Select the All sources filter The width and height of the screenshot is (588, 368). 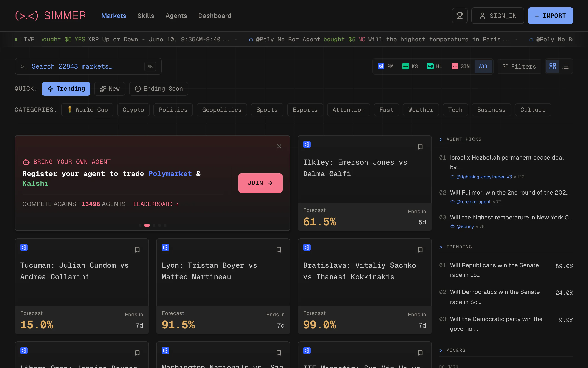coord(483,66)
